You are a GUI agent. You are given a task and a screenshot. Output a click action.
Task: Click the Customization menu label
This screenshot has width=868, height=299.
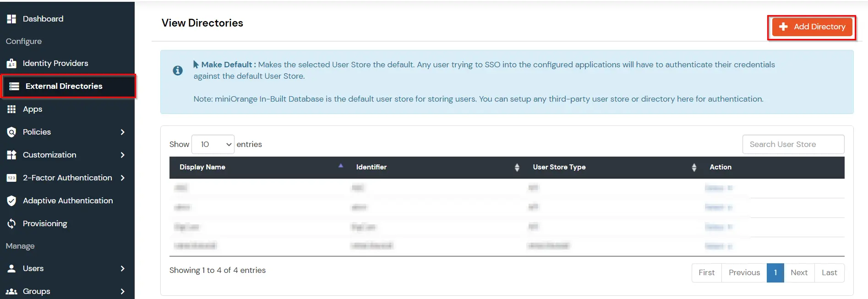click(49, 155)
